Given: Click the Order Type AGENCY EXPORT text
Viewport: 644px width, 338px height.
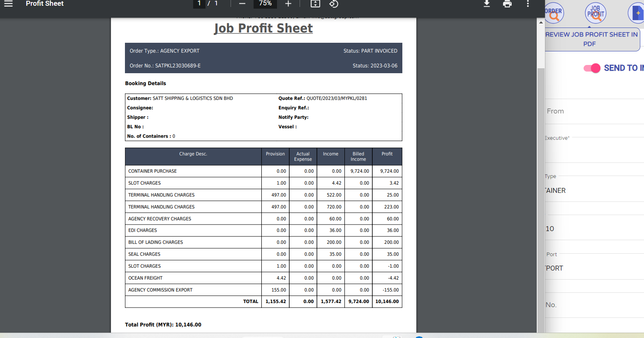Looking at the screenshot, I should point(164,51).
